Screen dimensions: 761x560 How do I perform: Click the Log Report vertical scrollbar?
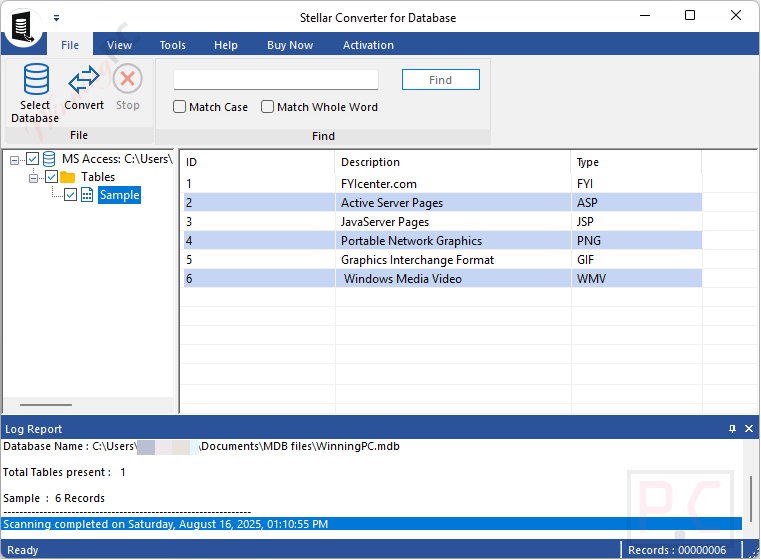tap(751, 498)
